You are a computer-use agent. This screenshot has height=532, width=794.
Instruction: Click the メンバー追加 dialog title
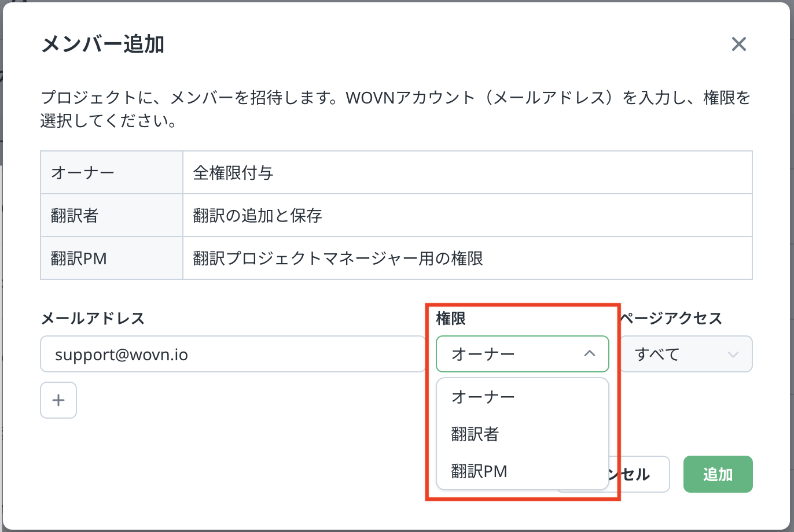(103, 45)
